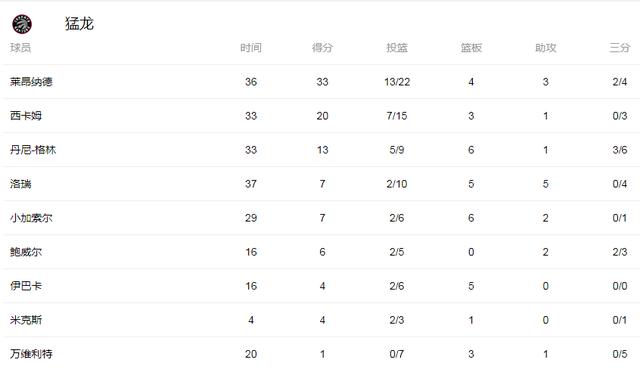Open the 猛龙 team name link
This screenshot has height=369, width=640.
pyautogui.click(x=79, y=24)
